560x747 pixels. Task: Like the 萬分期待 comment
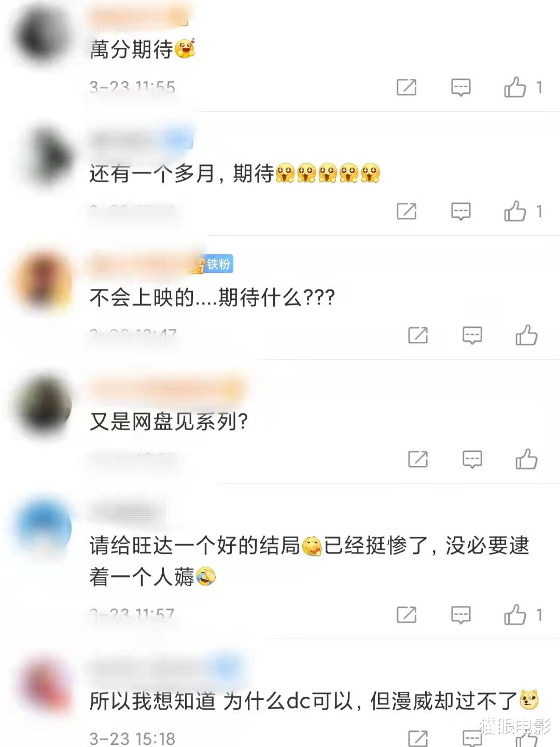point(515,87)
